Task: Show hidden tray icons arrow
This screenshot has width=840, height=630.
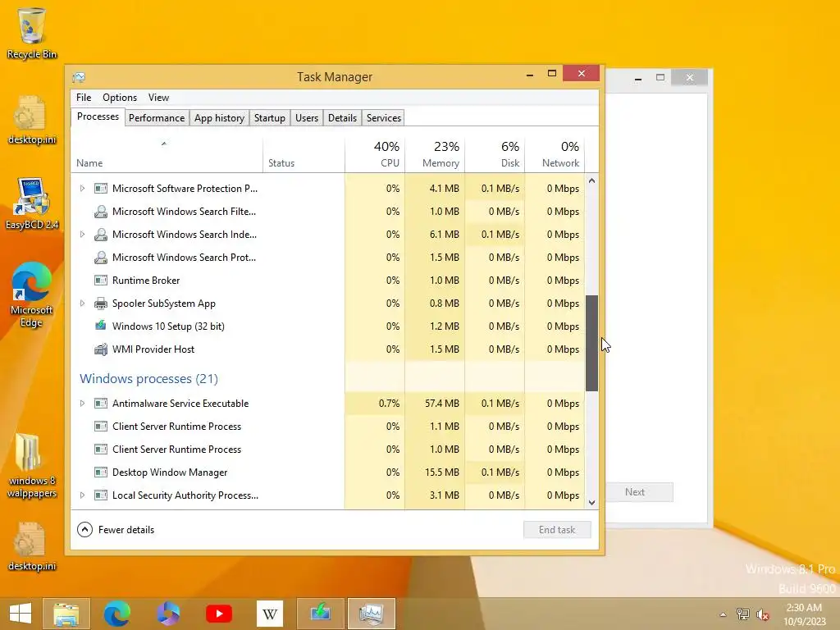Action: tap(724, 614)
